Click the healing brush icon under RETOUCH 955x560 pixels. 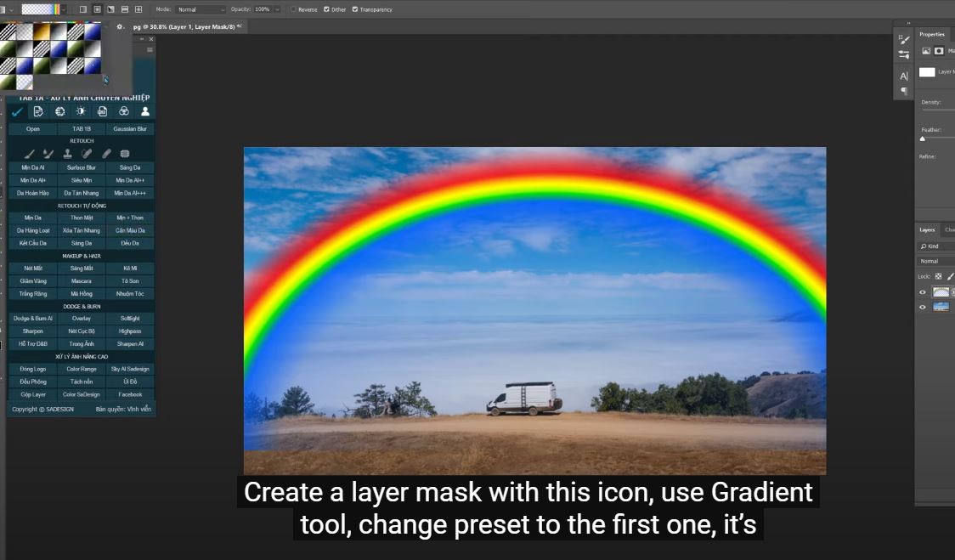pos(87,154)
